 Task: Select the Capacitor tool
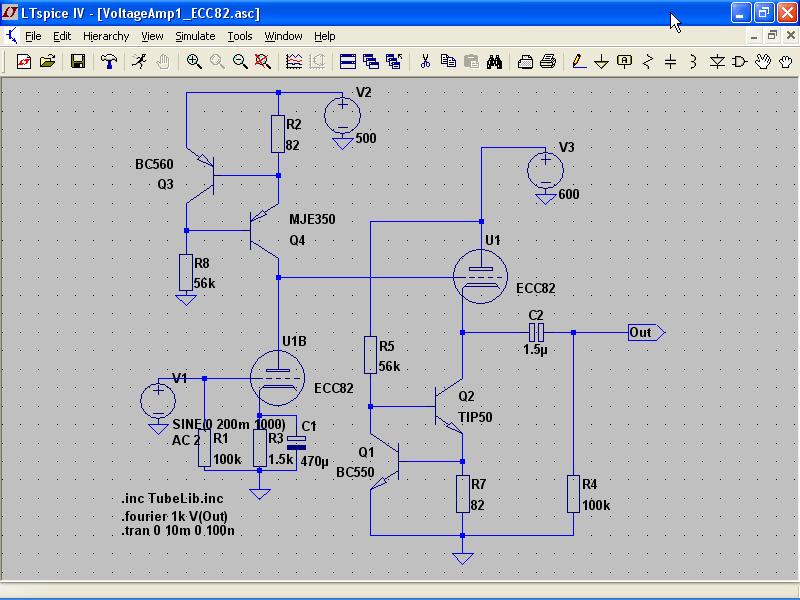click(670, 62)
